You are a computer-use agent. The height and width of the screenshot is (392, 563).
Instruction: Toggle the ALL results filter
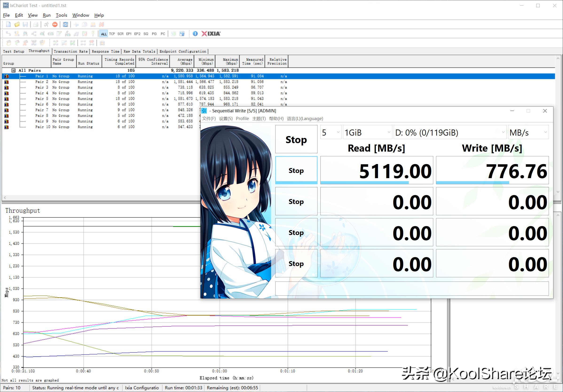coord(104,34)
